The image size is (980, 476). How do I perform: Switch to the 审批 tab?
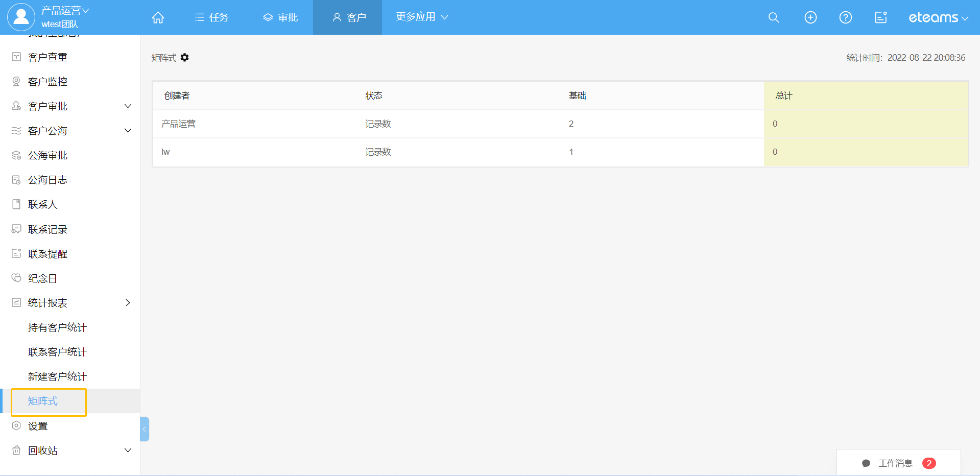(x=280, y=17)
